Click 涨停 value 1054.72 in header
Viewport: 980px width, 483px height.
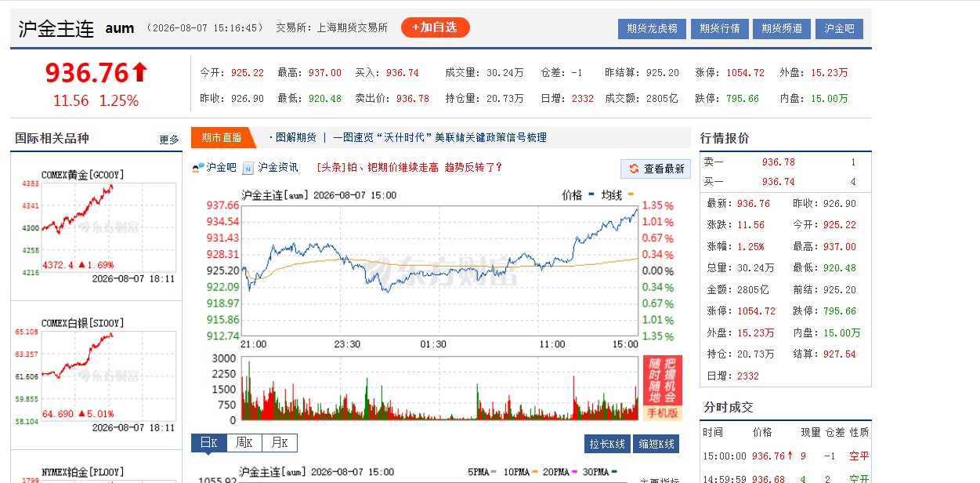pos(745,73)
